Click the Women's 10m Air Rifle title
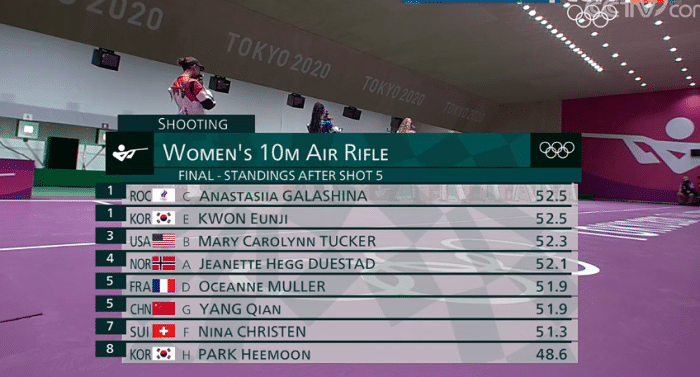 275,152
